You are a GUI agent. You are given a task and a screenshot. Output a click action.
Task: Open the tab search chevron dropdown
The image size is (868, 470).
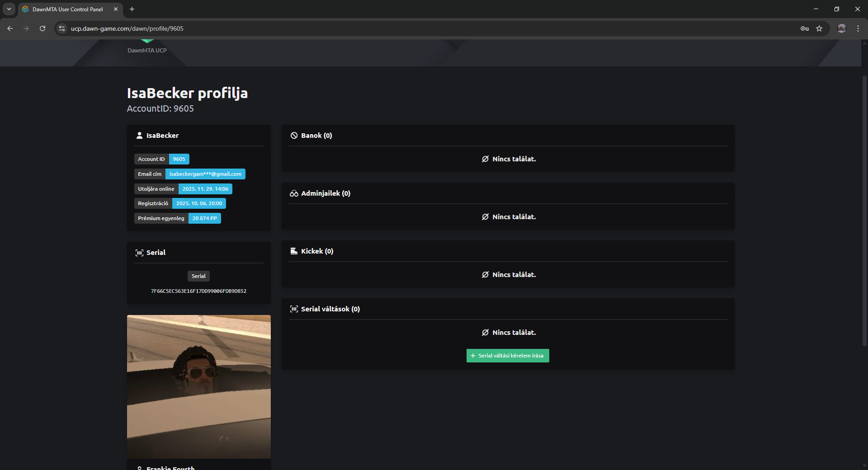tap(9, 9)
